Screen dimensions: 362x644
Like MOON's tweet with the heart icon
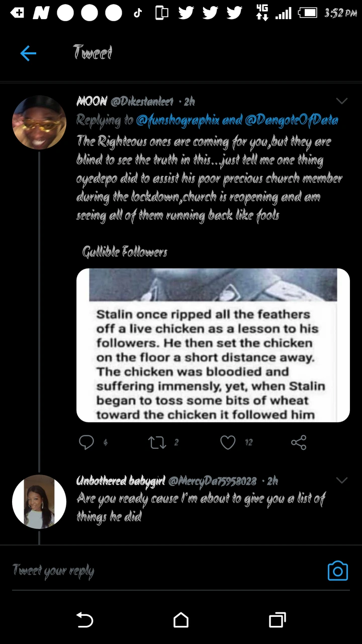pyautogui.click(x=228, y=443)
